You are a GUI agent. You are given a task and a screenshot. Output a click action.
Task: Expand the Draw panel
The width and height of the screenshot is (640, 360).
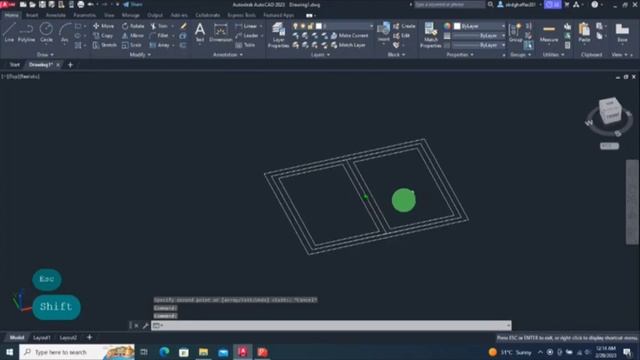click(x=45, y=54)
